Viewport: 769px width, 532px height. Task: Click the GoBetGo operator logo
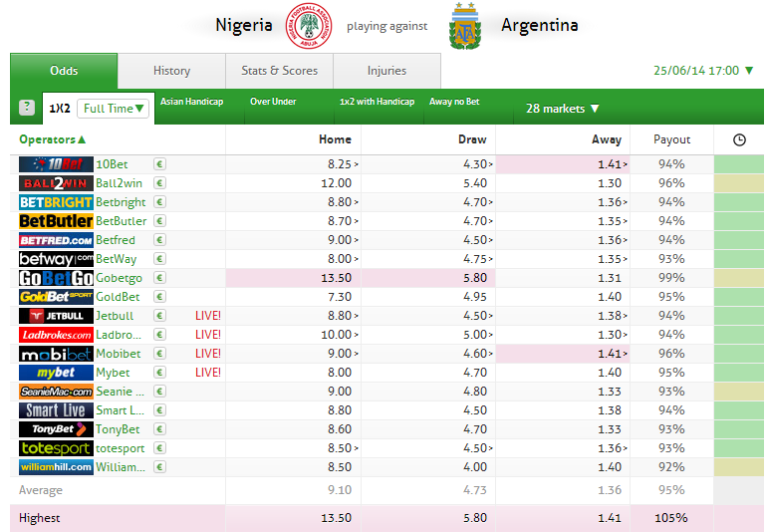(56, 278)
